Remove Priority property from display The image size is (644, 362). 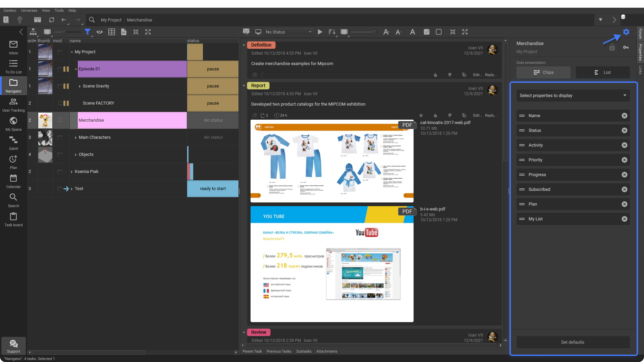point(625,160)
